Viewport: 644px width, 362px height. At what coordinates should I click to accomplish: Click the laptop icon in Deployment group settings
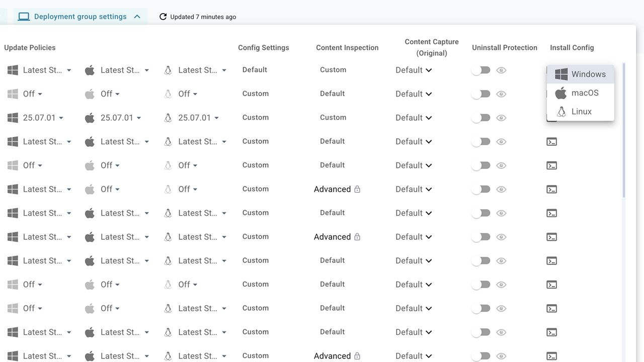click(24, 17)
